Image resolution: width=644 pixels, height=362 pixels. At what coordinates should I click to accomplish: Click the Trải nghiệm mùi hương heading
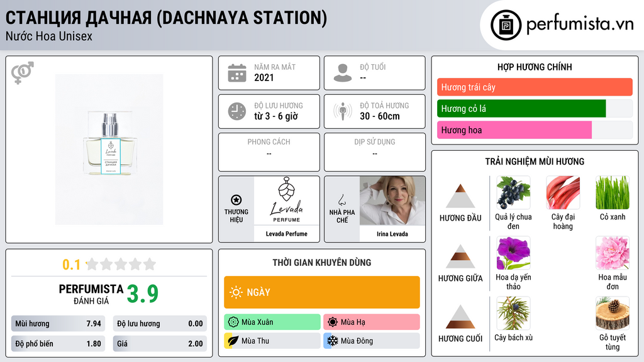(535, 162)
